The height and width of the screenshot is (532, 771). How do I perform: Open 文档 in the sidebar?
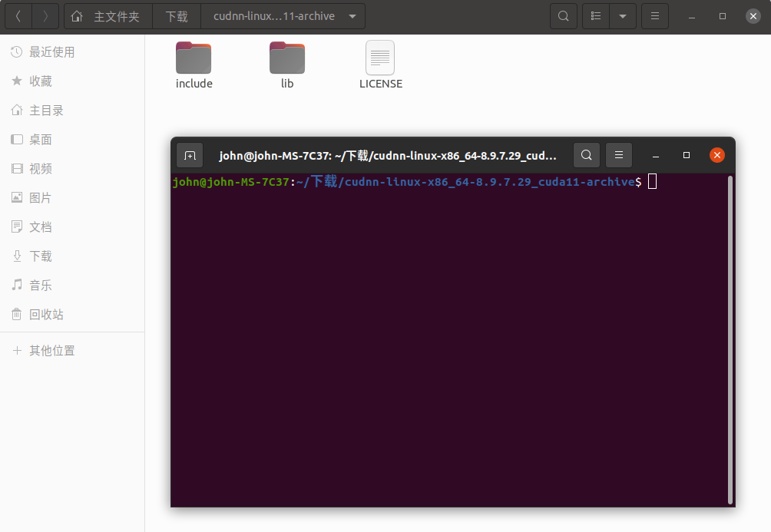(72, 226)
